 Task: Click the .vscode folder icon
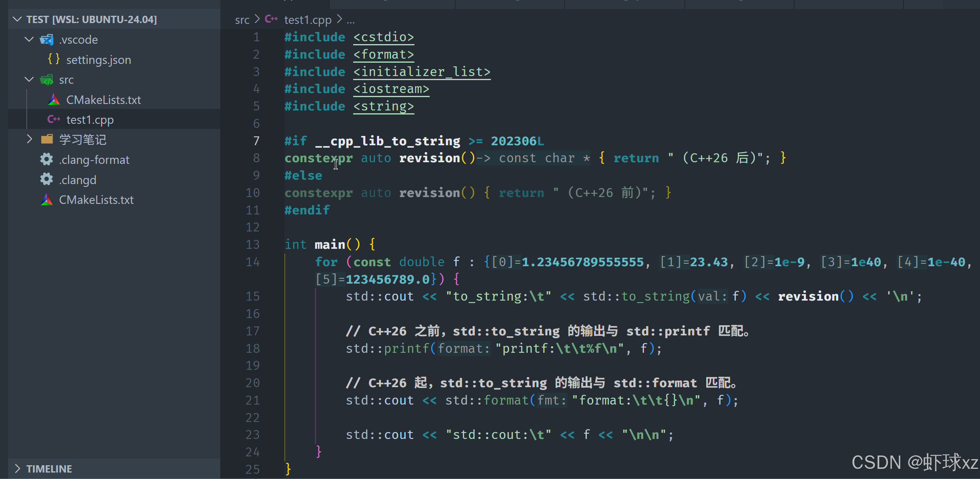pyautogui.click(x=47, y=40)
